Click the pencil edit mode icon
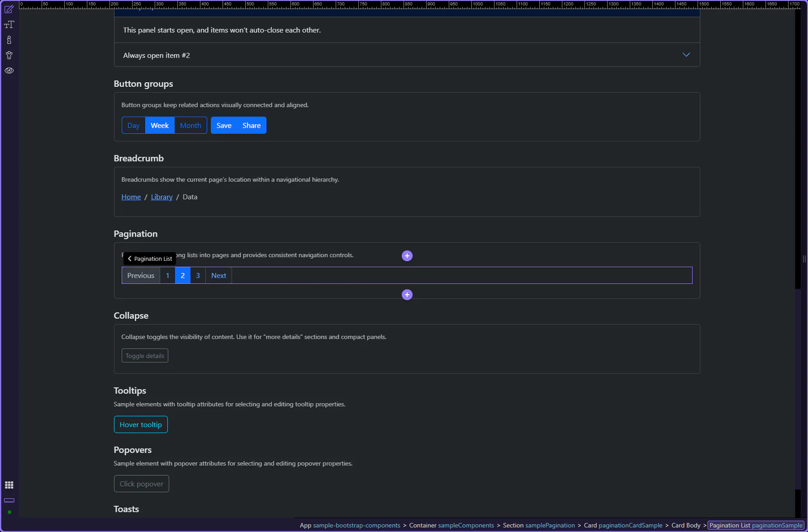808x532 pixels. (9, 9)
